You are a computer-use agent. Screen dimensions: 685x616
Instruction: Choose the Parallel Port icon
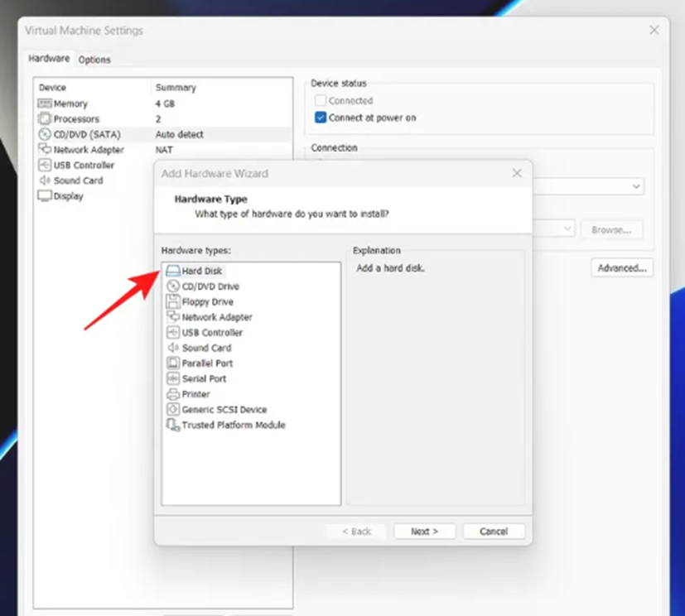(173, 363)
